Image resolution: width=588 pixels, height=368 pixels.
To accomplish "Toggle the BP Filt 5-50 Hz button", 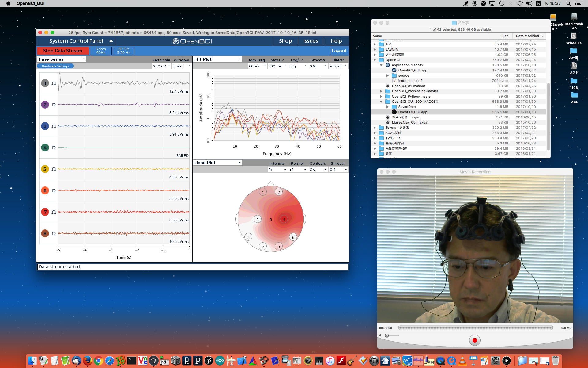I will [123, 51].
